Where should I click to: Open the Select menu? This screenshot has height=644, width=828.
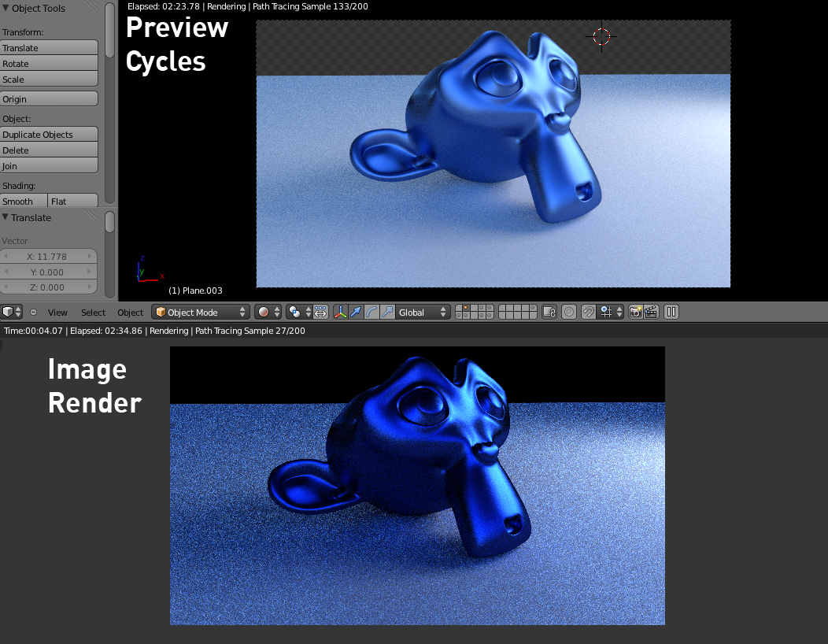(x=93, y=313)
